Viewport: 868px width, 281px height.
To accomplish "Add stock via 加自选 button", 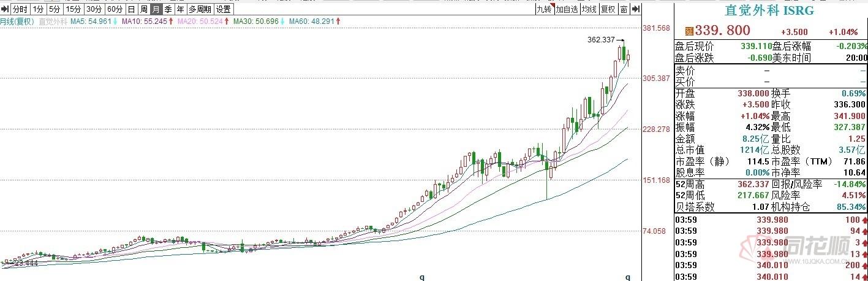I will point(567,9).
